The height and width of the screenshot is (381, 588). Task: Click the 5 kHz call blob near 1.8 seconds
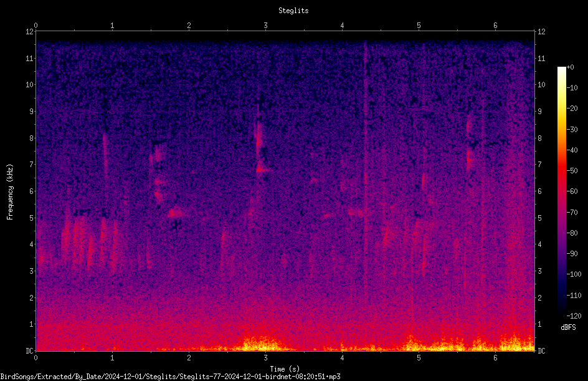(176, 213)
